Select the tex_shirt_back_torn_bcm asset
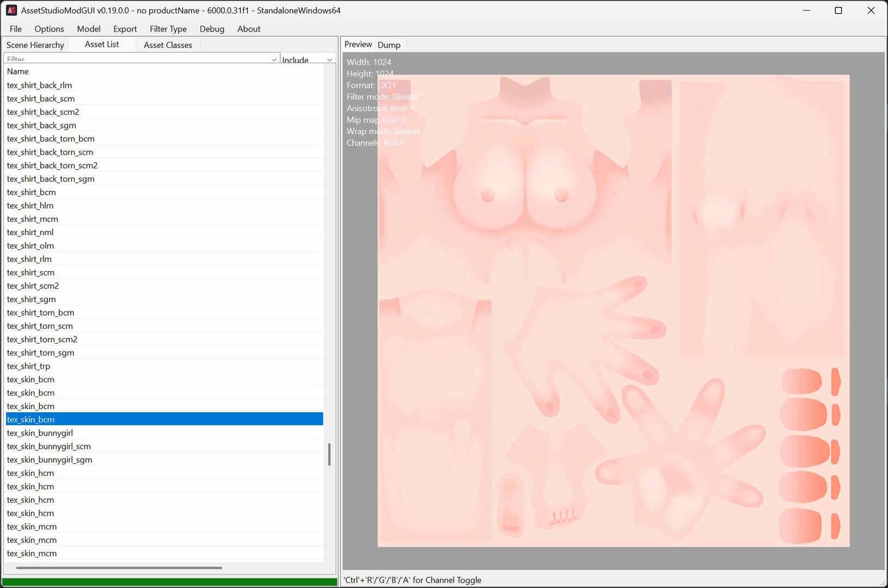The height and width of the screenshot is (588, 888). pos(164,138)
